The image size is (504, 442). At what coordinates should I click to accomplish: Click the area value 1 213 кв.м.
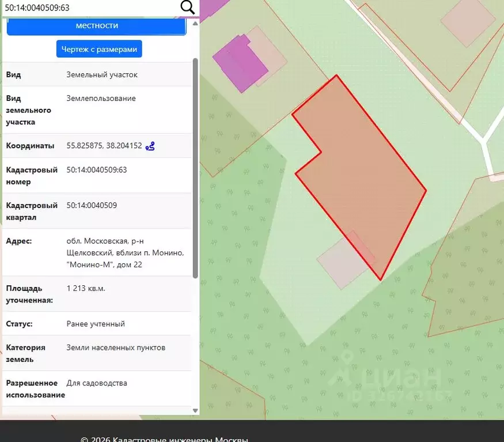86,288
